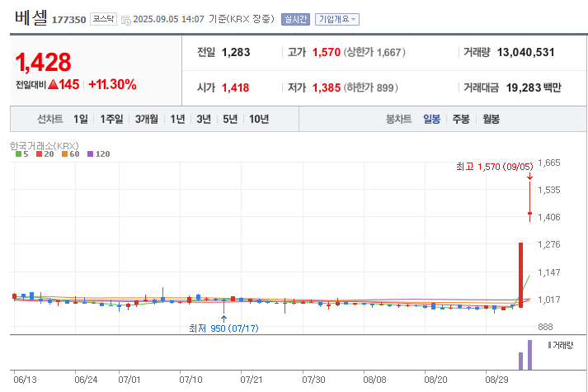Click the 시가 value 1,418
Image resolution: width=588 pixels, height=392 pixels.
[235, 87]
